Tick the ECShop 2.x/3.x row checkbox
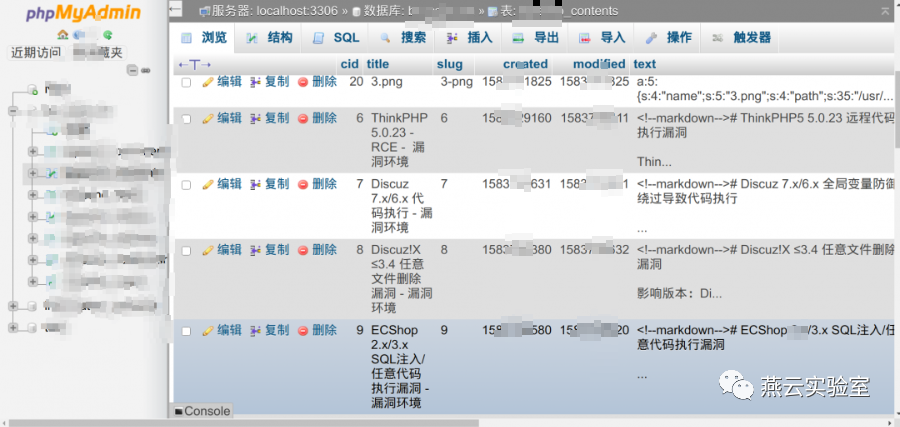The height and width of the screenshot is (427, 900). tap(186, 331)
